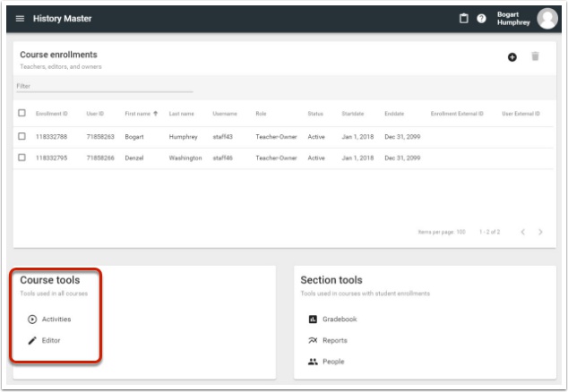This screenshot has height=392, width=568.
Task: Check the Bogart Humphrey enrollment row
Action: (x=22, y=136)
